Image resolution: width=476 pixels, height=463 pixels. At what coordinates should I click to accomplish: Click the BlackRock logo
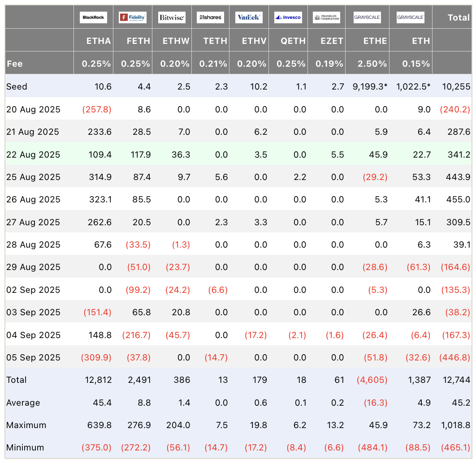tap(93, 17)
